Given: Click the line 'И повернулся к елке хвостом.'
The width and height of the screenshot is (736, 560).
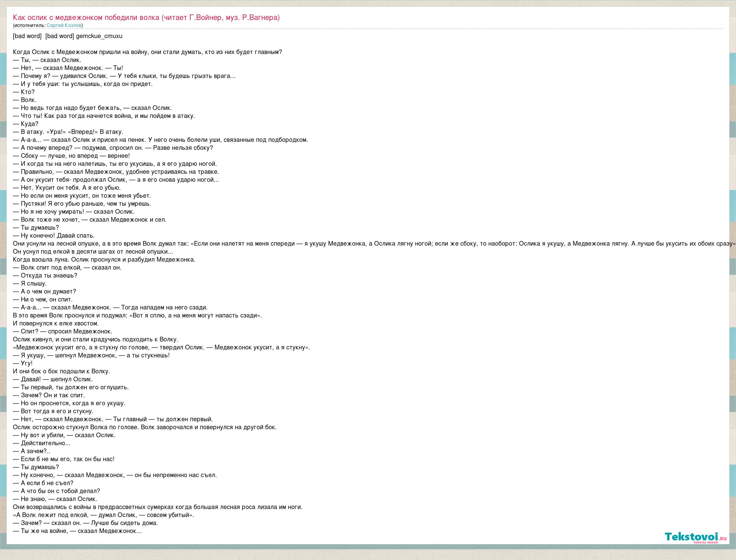Looking at the screenshot, I should tap(56, 323).
